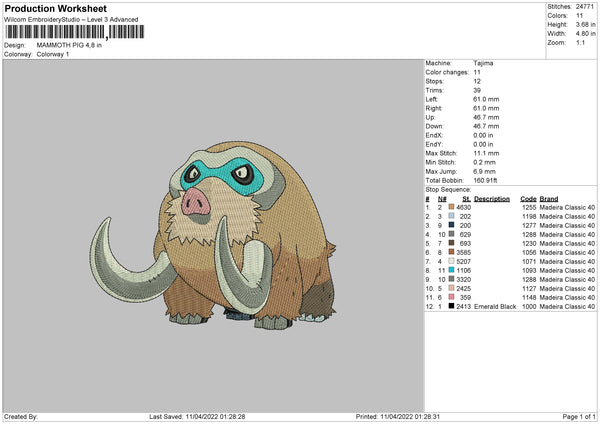Screen dimensions: 600x424
Task: Click the 'St.' column header
Action: click(x=466, y=199)
